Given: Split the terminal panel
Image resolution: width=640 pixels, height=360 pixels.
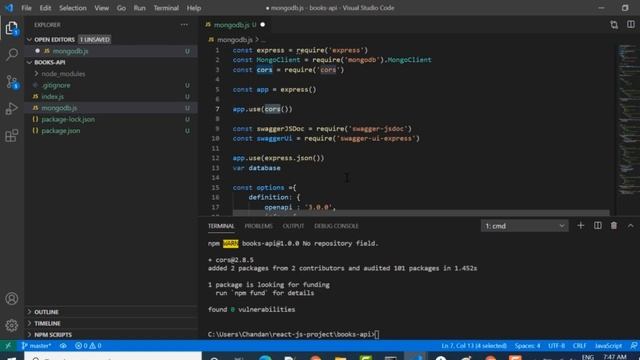Looking at the screenshot, I should [x=598, y=226].
